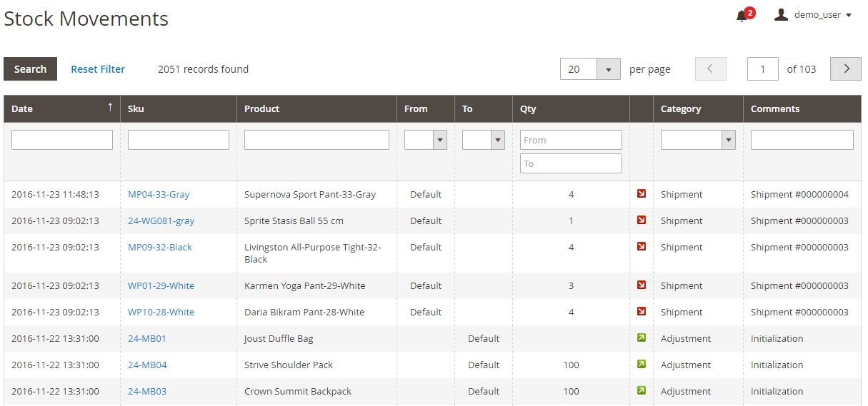The image size is (868, 406).
Task: Open the notifications bell icon
Action: pyautogui.click(x=742, y=16)
